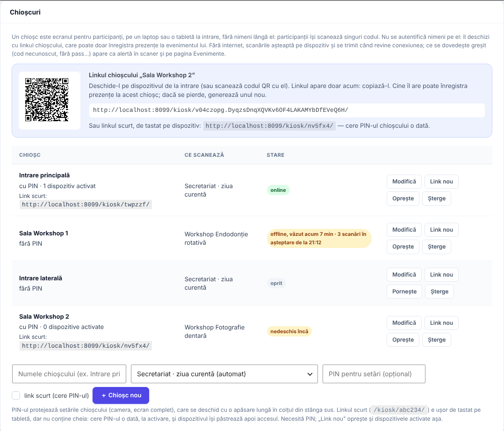Click Sala Workshop 2 name in the table
Screen dimensions: 504x431
[x=44, y=316]
